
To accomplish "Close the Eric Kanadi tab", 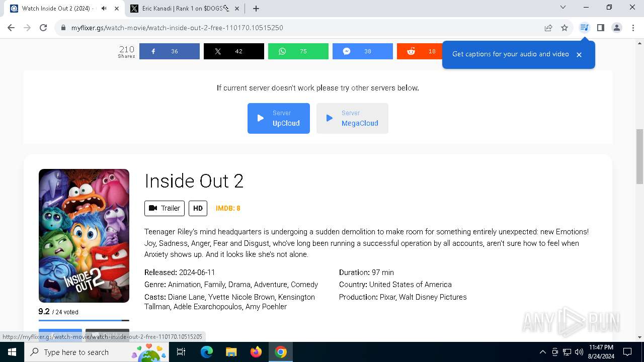I will coord(237,9).
